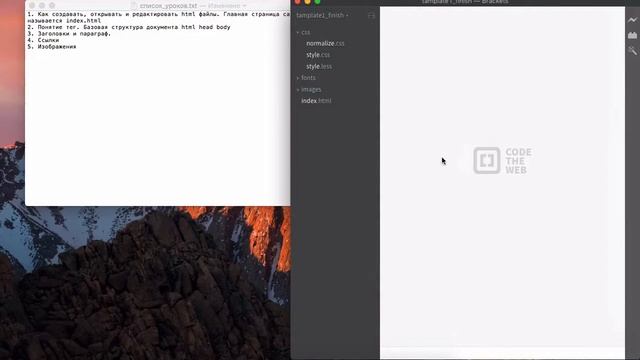
Task: Click the document icon in TextEdit title bar
Action: click(134, 6)
